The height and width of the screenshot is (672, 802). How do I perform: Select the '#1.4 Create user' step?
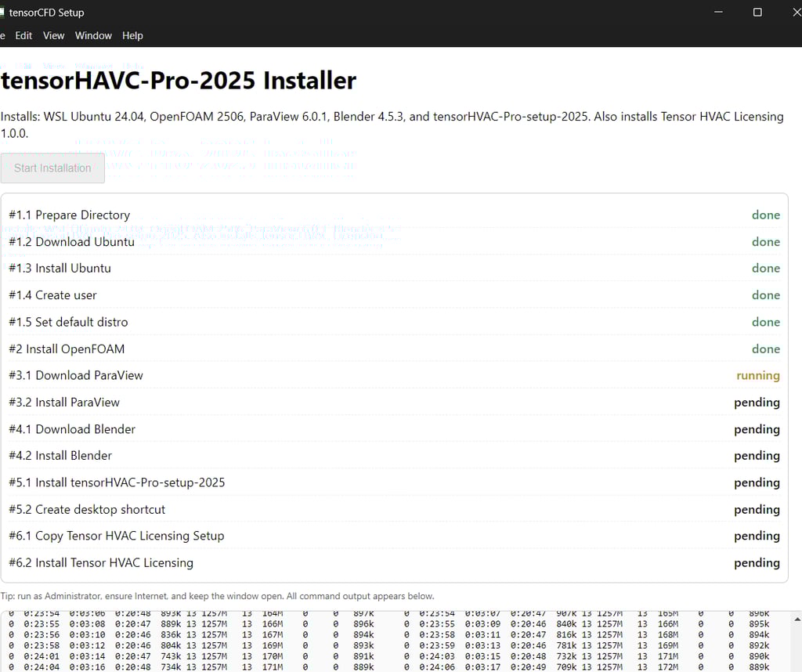pyautogui.click(x=395, y=295)
